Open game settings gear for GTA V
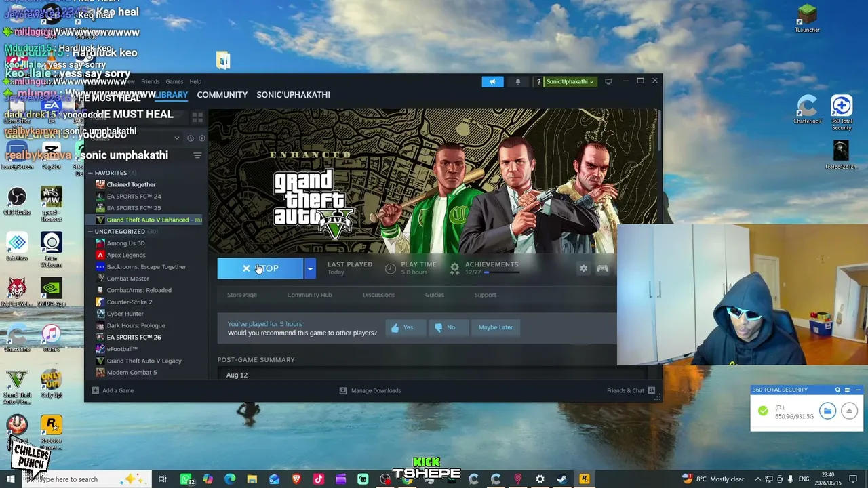Viewport: 868px width, 488px height. click(x=583, y=268)
